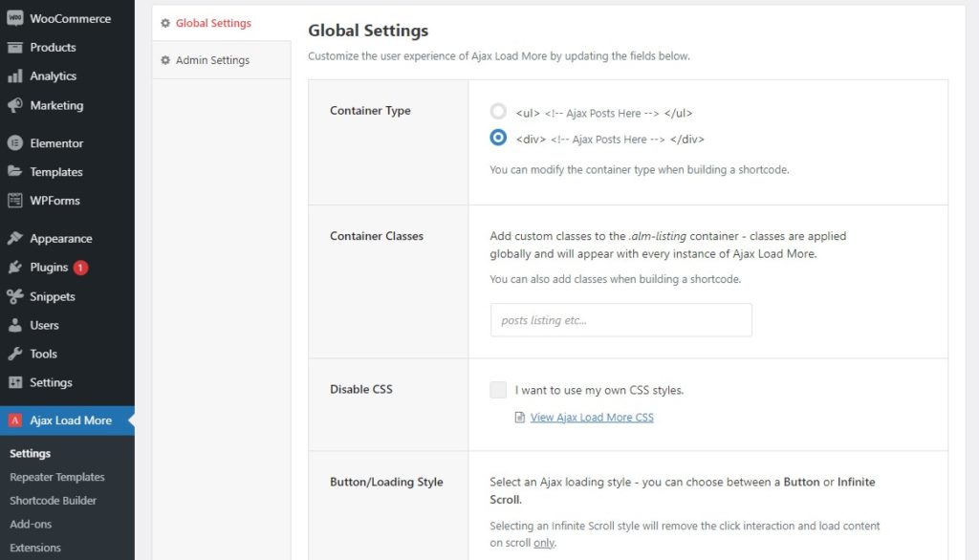The width and height of the screenshot is (979, 560).
Task: Click the gear icon beside Global Settings
Action: [x=165, y=23]
